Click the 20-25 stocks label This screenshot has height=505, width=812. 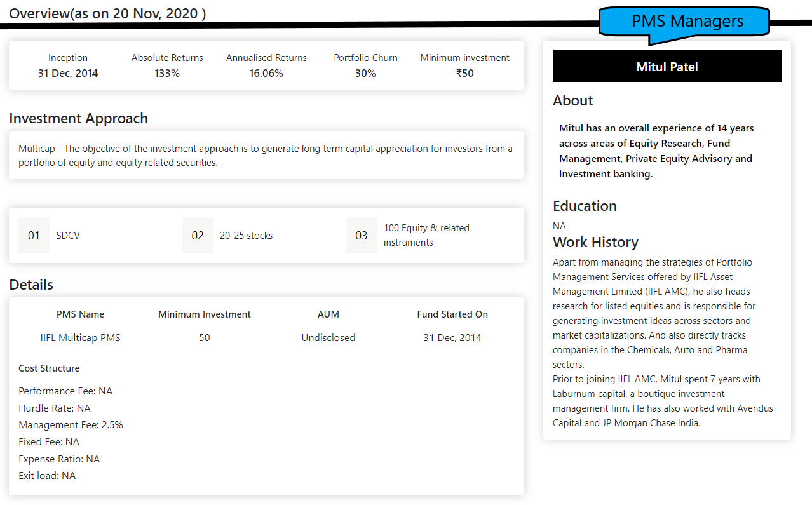[246, 236]
